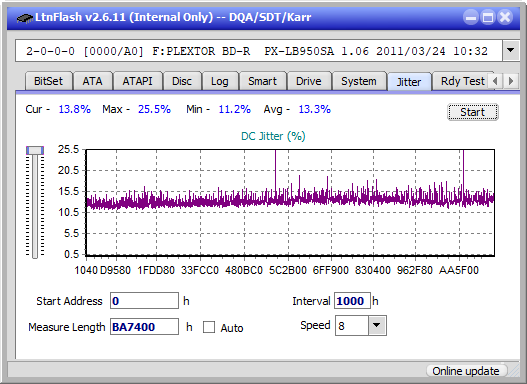Image resolution: width=527 pixels, height=384 pixels.
Task: Click in the Interval field
Action: [x=352, y=301]
